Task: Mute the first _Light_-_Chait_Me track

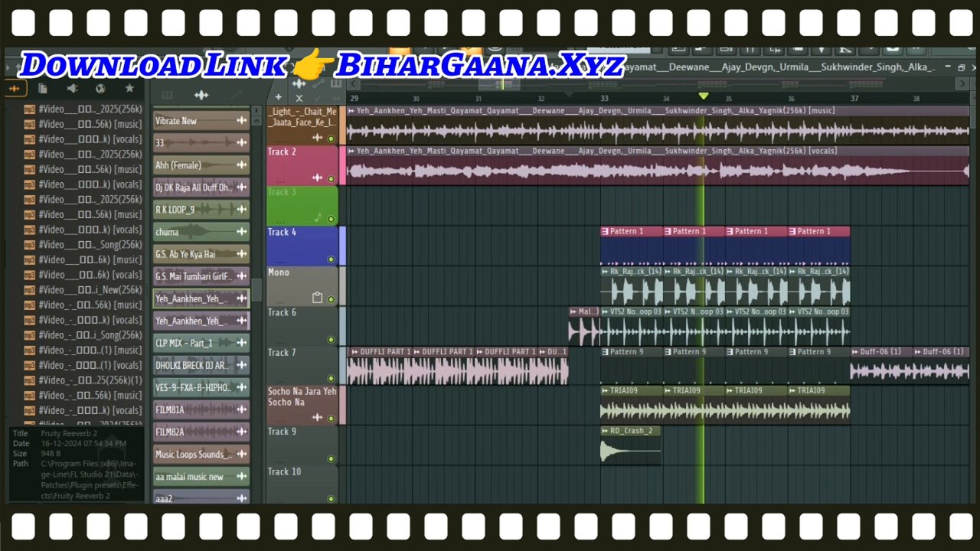Action: 331,139
